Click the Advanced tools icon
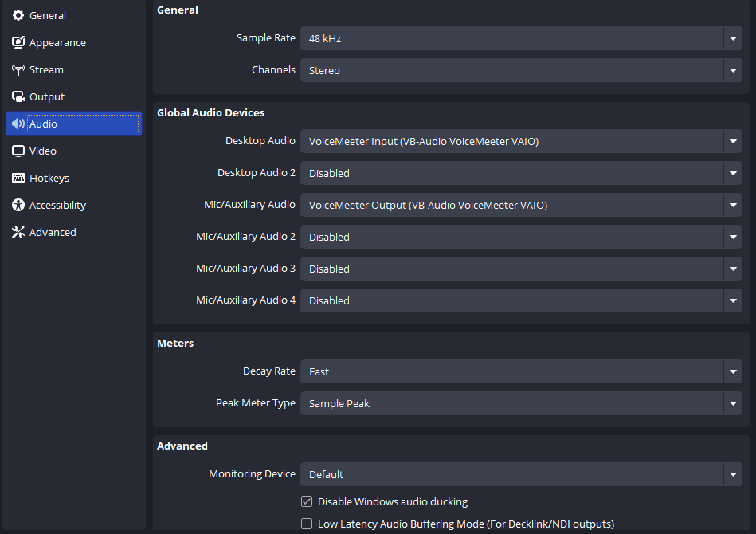Screen dimensions: 756x534 (x=18, y=232)
